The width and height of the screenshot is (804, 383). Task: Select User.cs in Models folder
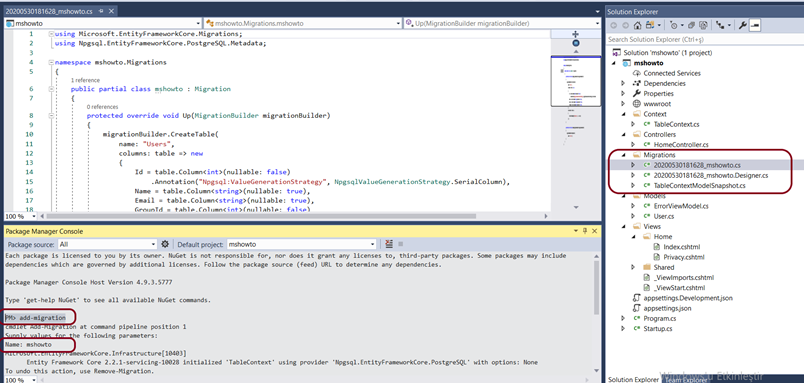[x=664, y=216]
